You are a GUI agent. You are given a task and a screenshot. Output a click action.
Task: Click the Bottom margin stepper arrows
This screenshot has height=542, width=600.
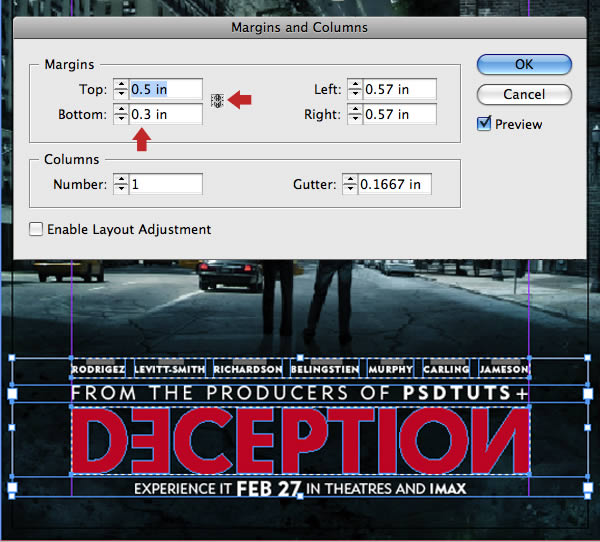pos(121,114)
